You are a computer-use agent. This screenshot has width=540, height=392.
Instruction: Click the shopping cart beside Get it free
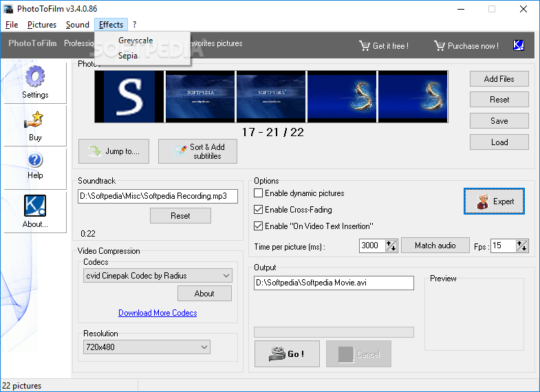(365, 45)
